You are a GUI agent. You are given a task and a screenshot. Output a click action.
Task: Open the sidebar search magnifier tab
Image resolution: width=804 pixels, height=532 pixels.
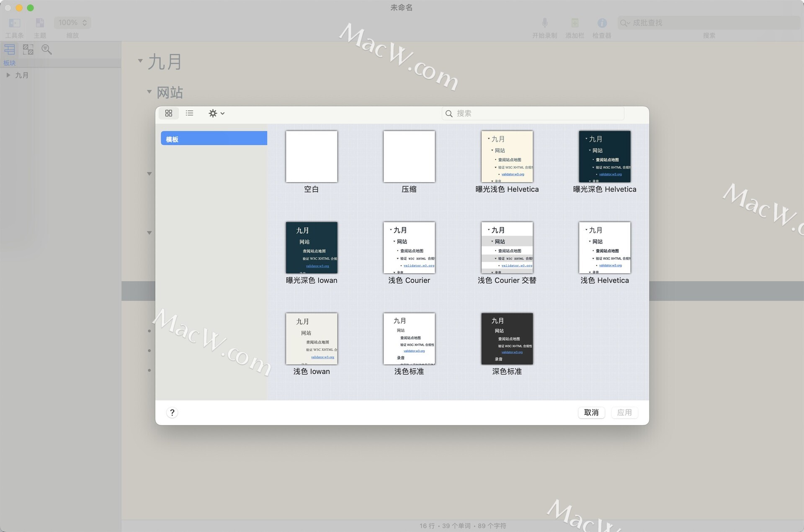[x=46, y=49]
